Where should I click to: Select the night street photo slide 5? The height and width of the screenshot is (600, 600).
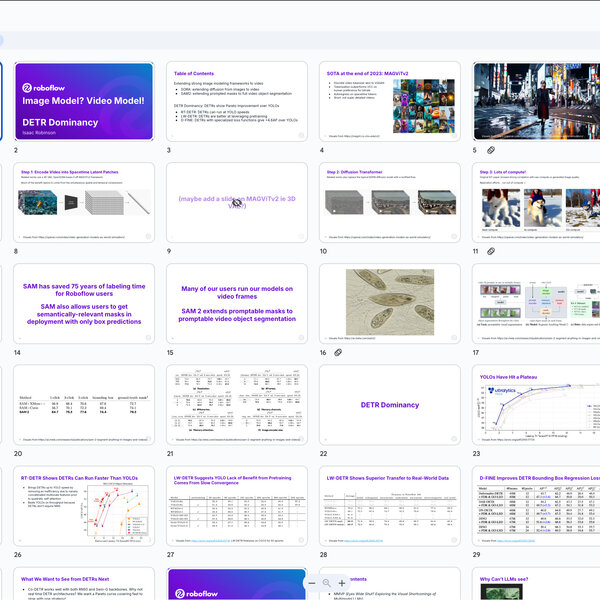pyautogui.click(x=536, y=101)
